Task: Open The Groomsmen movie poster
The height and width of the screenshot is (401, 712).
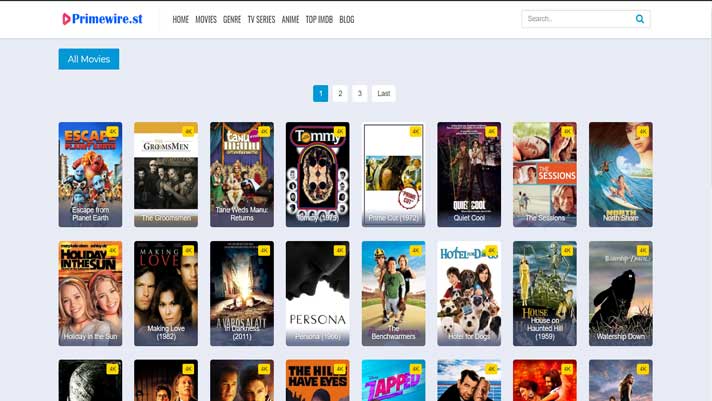Action: pyautogui.click(x=166, y=174)
